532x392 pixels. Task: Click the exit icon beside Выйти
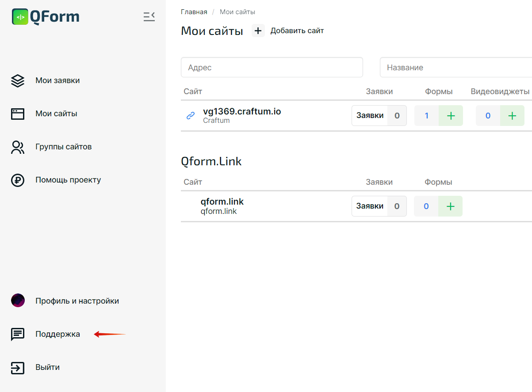(x=18, y=368)
